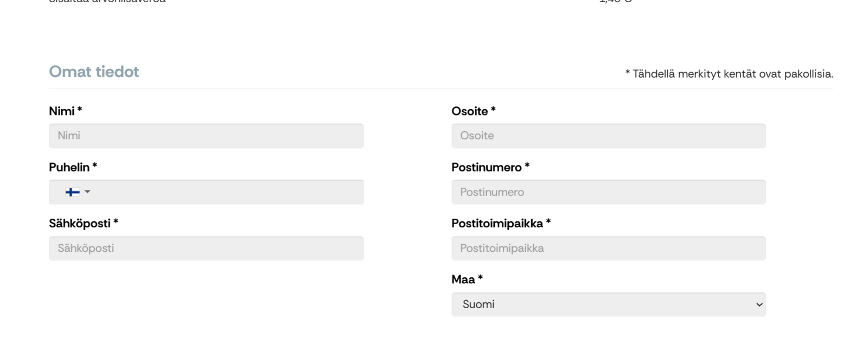Click the divider line below Omat tiedot heading

[441, 88]
